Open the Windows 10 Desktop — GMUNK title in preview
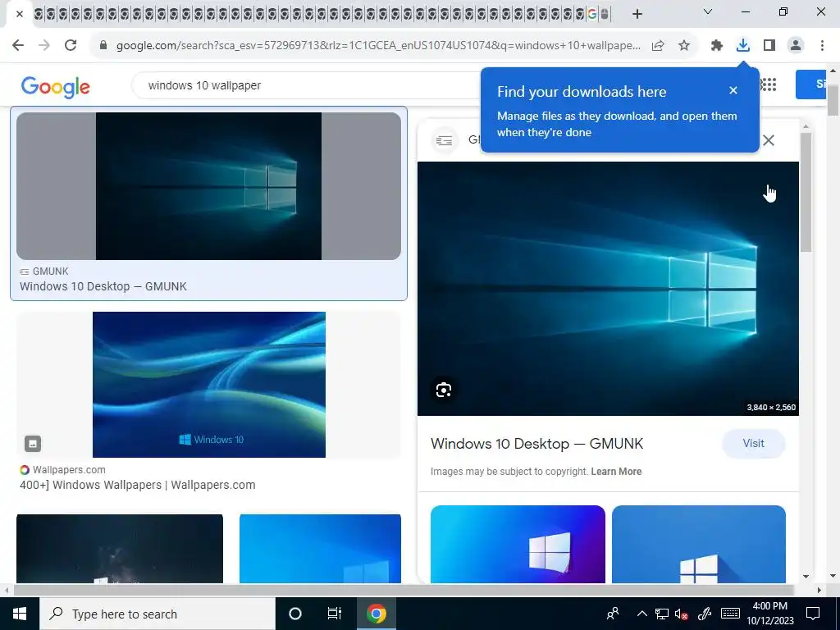 pyautogui.click(x=536, y=444)
